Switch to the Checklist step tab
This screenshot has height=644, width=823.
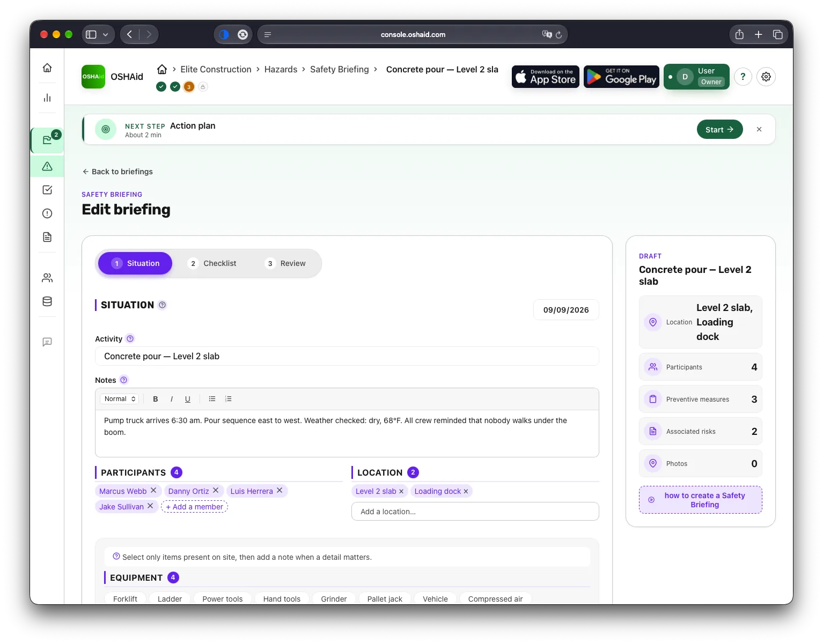click(212, 263)
